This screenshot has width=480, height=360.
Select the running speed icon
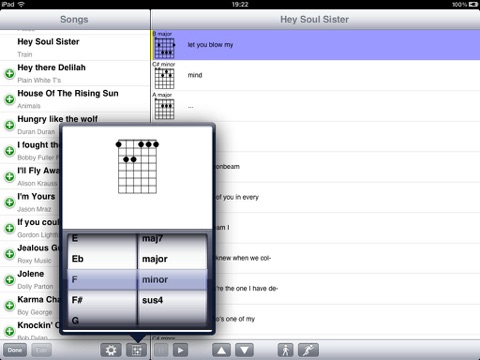[x=308, y=350]
